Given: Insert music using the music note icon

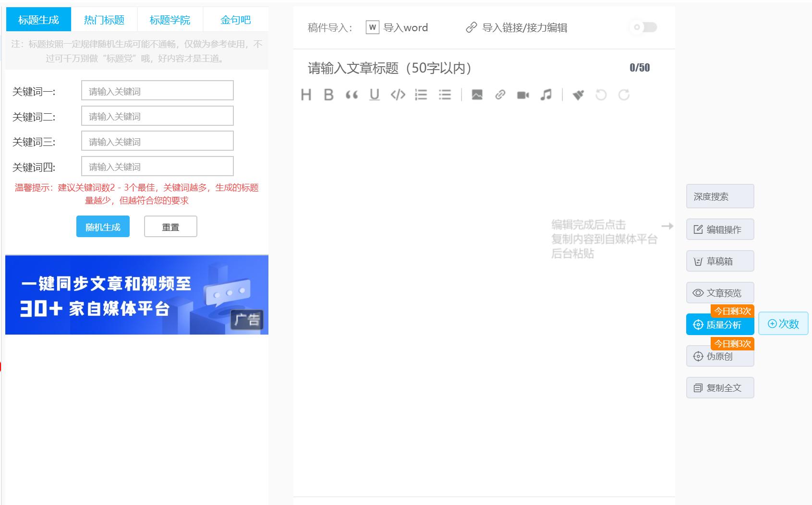Looking at the screenshot, I should (546, 95).
